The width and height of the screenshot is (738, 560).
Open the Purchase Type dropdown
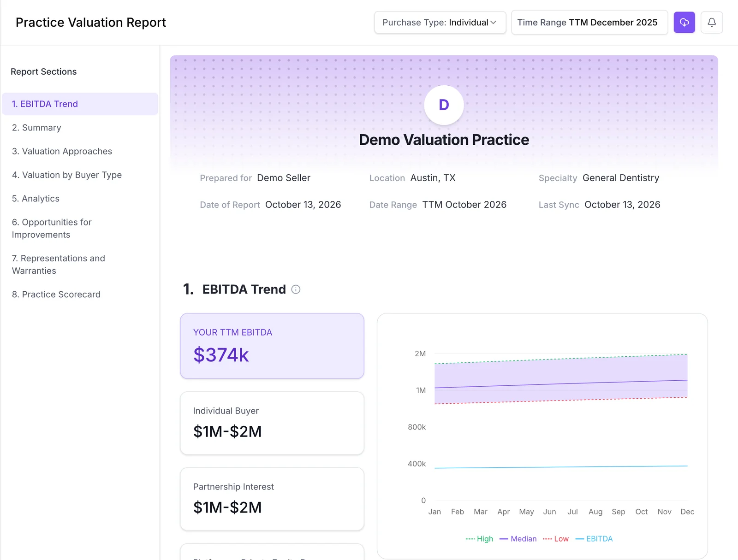[440, 22]
